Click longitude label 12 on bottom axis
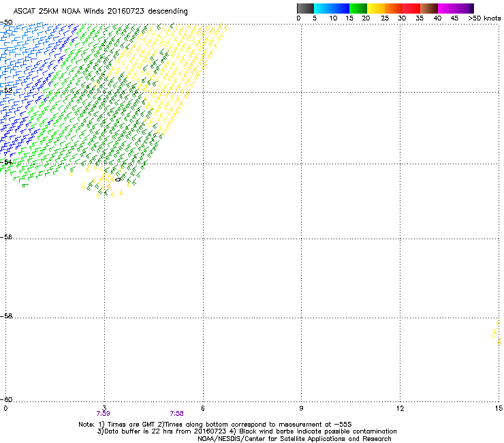 click(x=400, y=408)
